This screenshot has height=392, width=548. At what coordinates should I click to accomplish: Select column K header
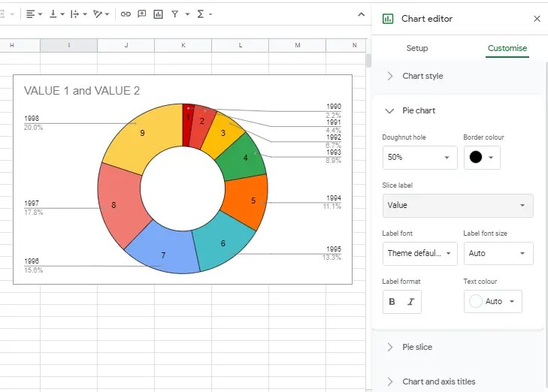183,45
